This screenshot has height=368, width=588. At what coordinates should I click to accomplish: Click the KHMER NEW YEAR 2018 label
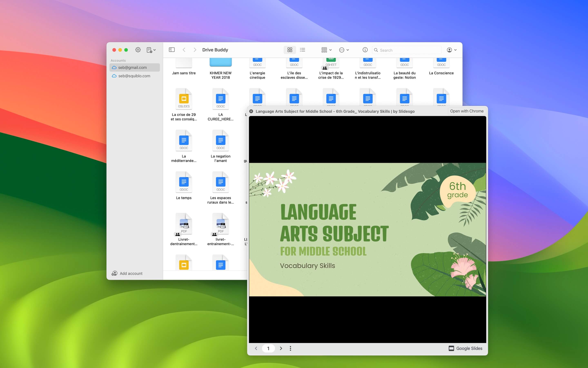[x=221, y=75]
